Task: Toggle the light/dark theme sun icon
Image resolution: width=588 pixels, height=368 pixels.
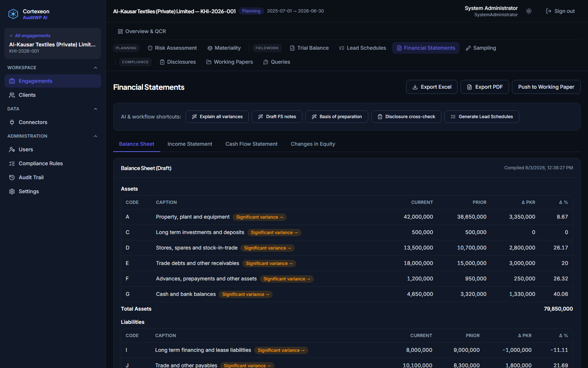Action: coord(529,11)
